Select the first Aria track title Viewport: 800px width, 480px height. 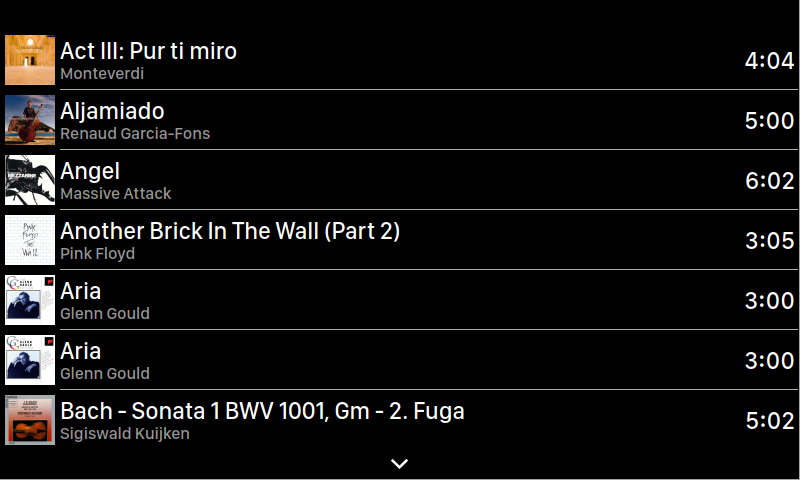(81, 291)
